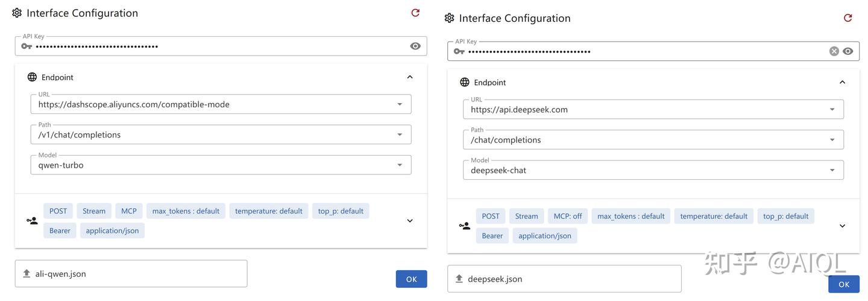Clear the API key in right panel
The width and height of the screenshot is (868, 301).
click(x=834, y=51)
